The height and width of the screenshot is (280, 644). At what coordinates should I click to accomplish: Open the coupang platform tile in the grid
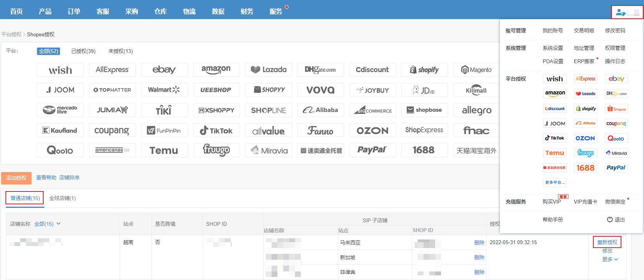click(x=112, y=130)
